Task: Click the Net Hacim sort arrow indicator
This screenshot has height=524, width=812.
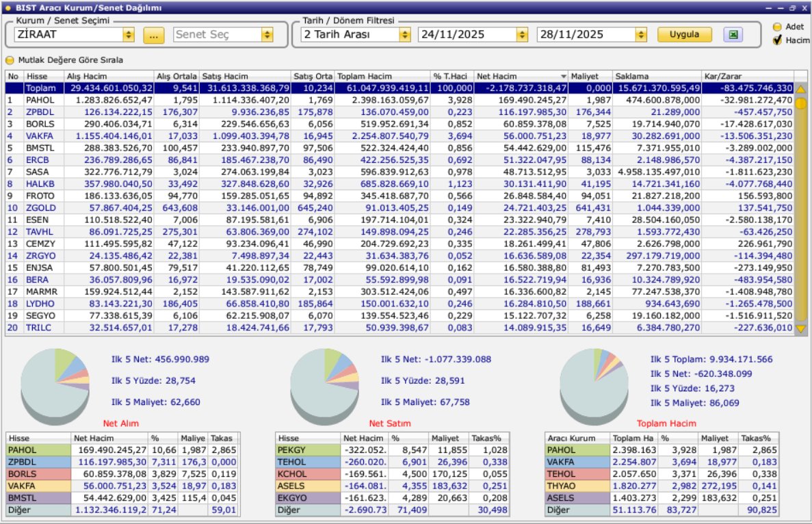Action: [564, 77]
